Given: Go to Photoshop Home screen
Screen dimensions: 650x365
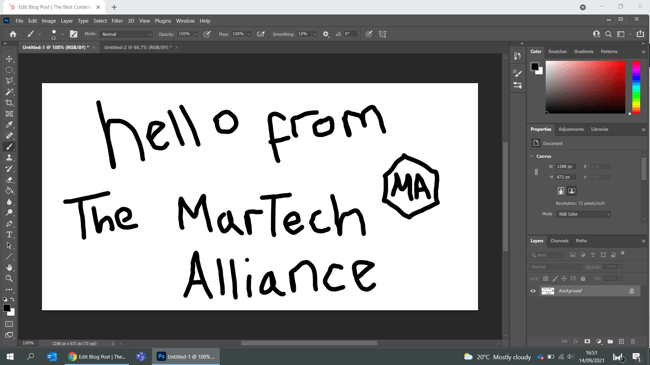Looking at the screenshot, I should 13,34.
